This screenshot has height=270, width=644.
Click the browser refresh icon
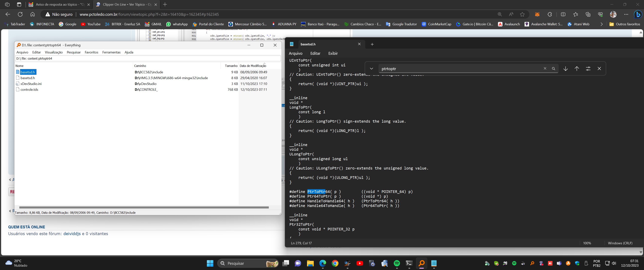point(20,14)
